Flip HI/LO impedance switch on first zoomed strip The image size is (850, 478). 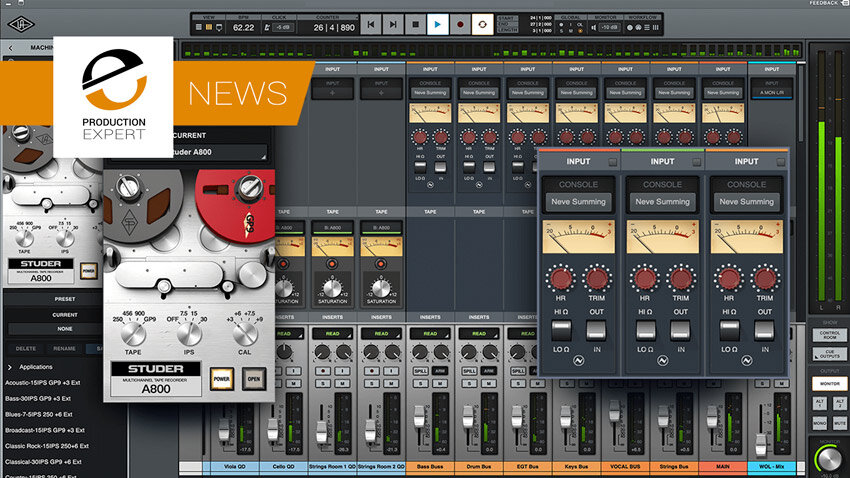pyautogui.click(x=561, y=330)
